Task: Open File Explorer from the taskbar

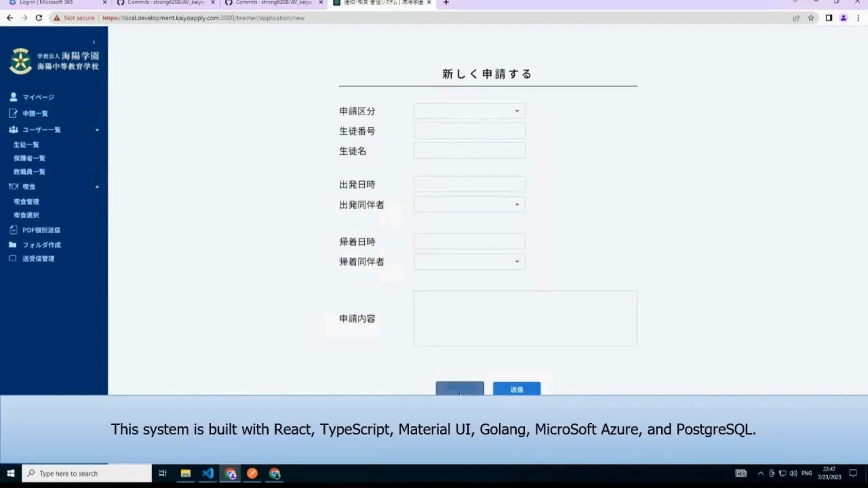Action: pyautogui.click(x=185, y=473)
